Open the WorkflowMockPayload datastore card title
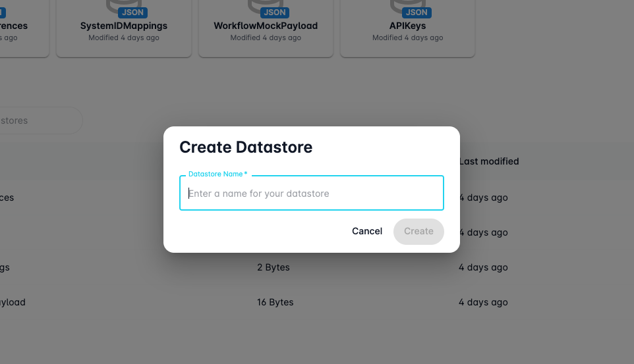Viewport: 634px width, 364px height. (x=266, y=26)
